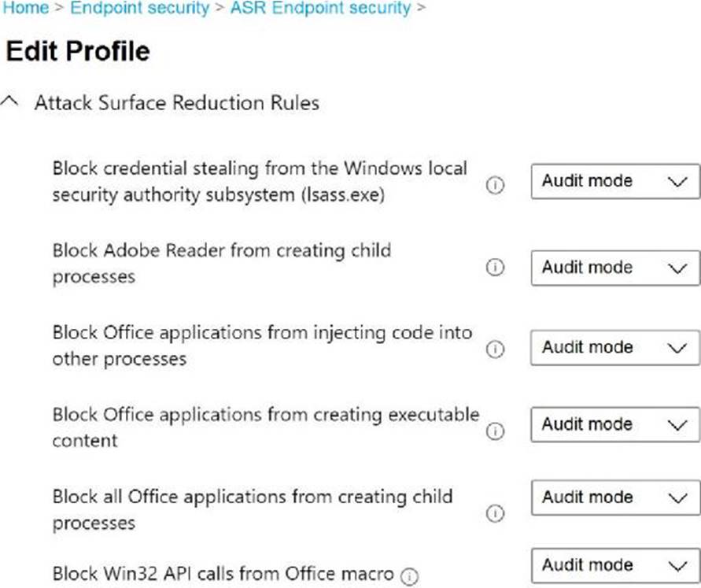The width and height of the screenshot is (701, 588).
Task: Click info icon for lsass.exe credential stealing rule
Action: (x=495, y=187)
